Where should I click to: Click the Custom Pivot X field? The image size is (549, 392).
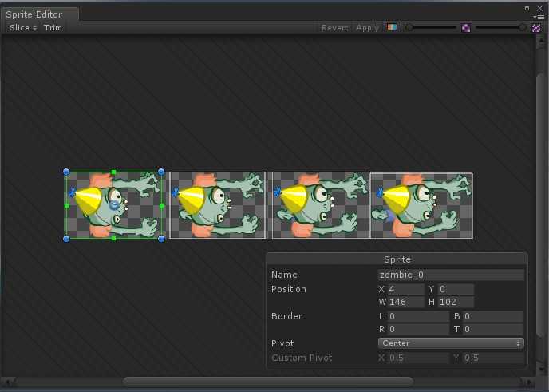418,358
